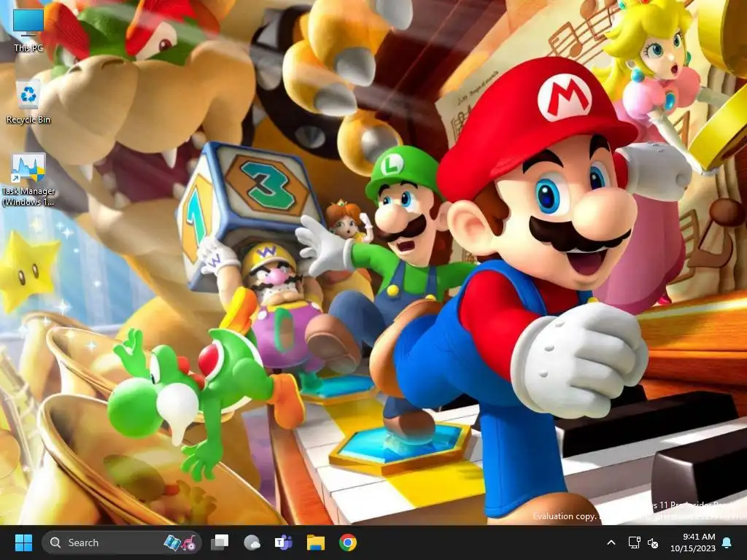Click the taskbar Search box
The image size is (747, 560).
point(122,542)
